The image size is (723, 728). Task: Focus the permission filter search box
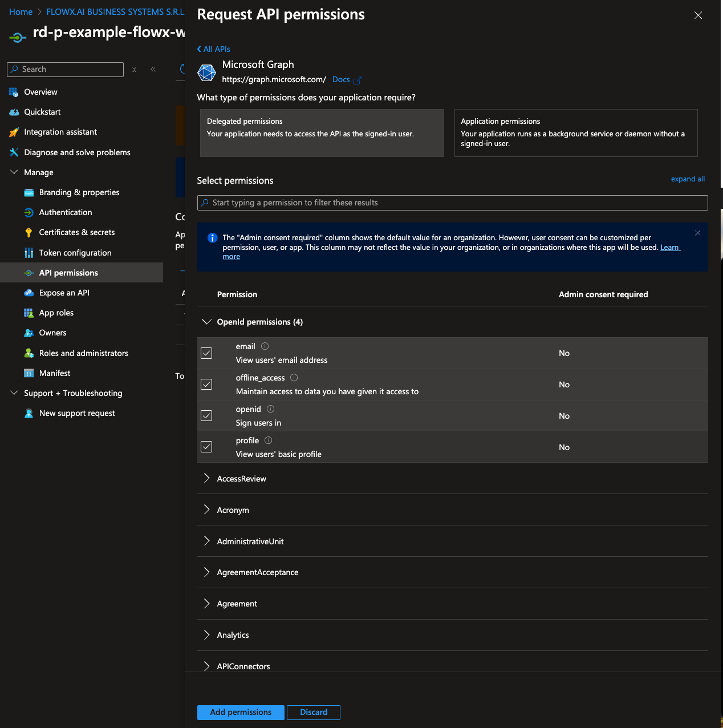(x=453, y=203)
